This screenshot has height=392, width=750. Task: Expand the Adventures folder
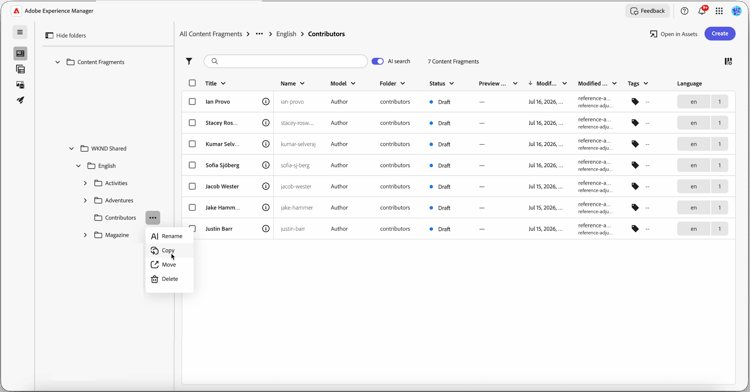pos(85,200)
